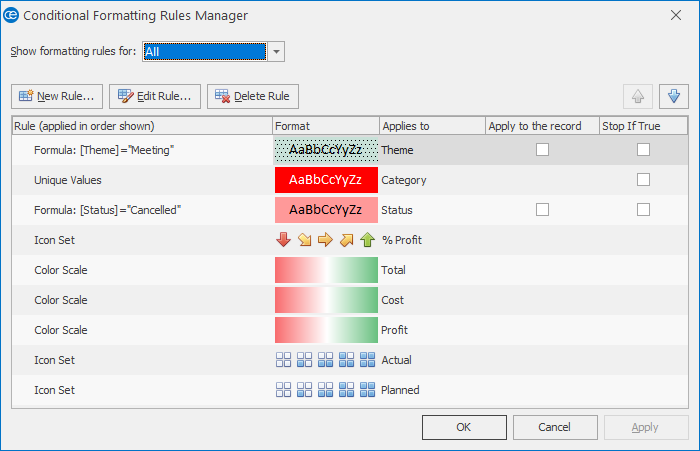
Task: Move rule down with blue arrow
Action: pos(674,96)
